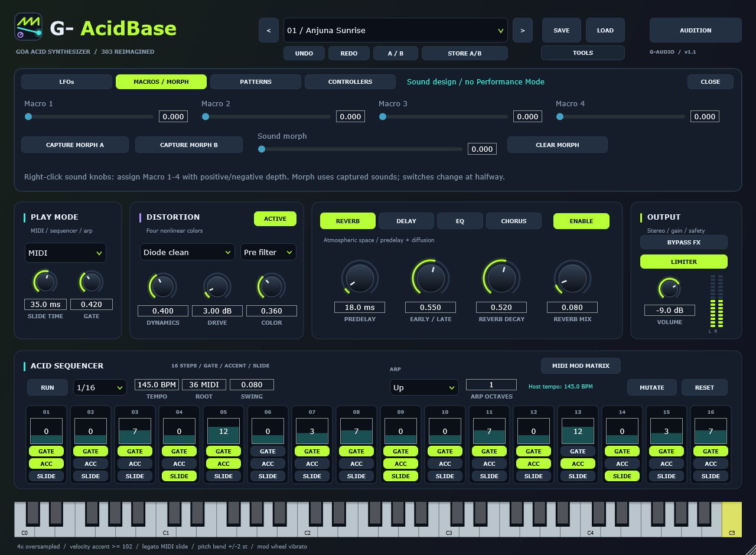Screen dimensions: 756x555
Task: Open the 1/16 step rate dropdown
Action: (100, 387)
